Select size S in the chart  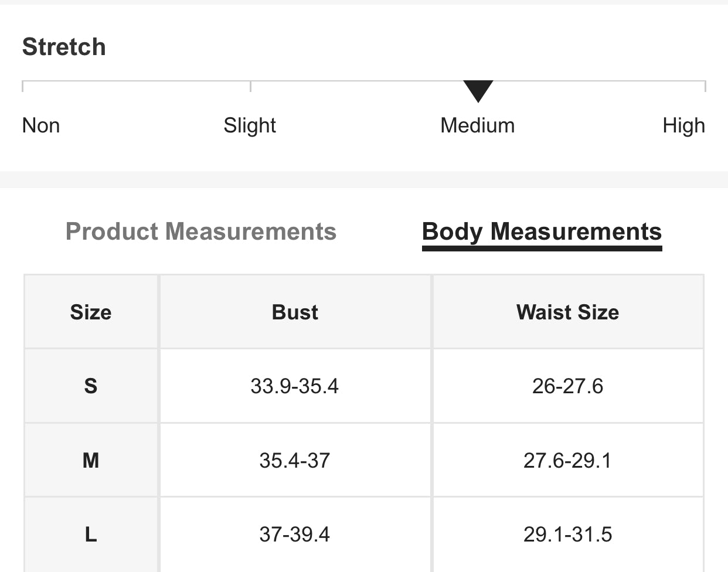coord(91,386)
